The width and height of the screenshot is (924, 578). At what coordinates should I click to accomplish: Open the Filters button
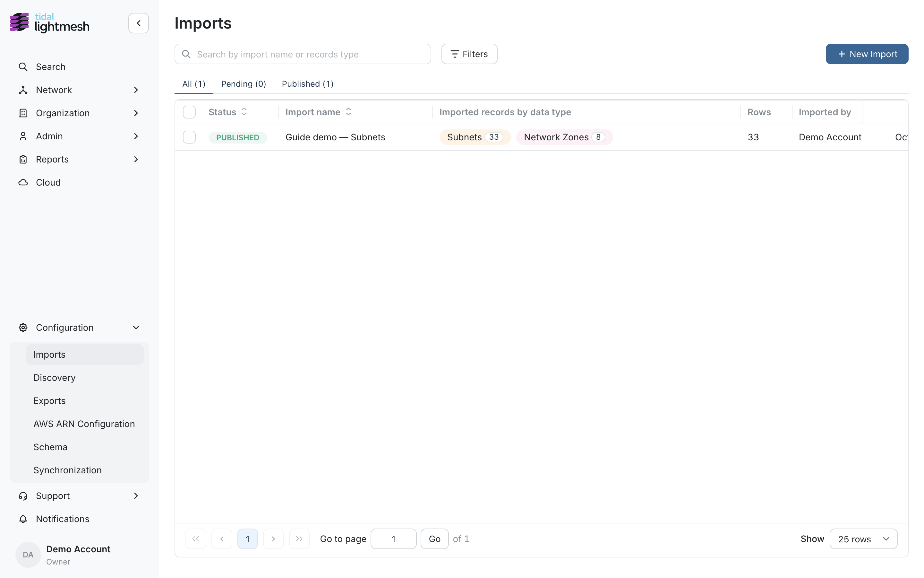[469, 54]
